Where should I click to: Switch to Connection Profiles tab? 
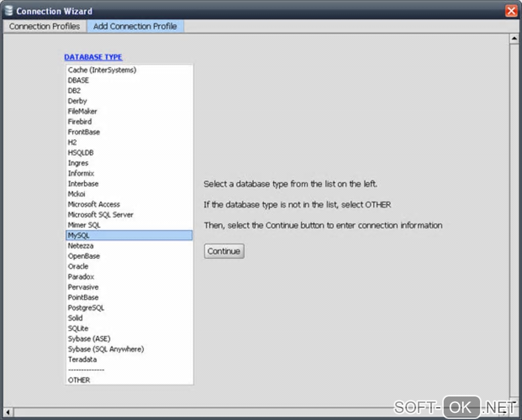(45, 26)
